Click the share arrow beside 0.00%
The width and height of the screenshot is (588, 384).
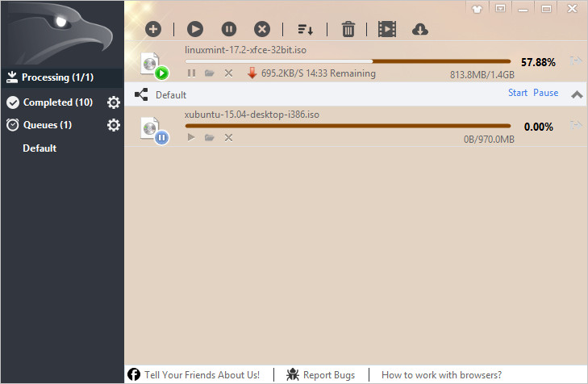pos(576,125)
